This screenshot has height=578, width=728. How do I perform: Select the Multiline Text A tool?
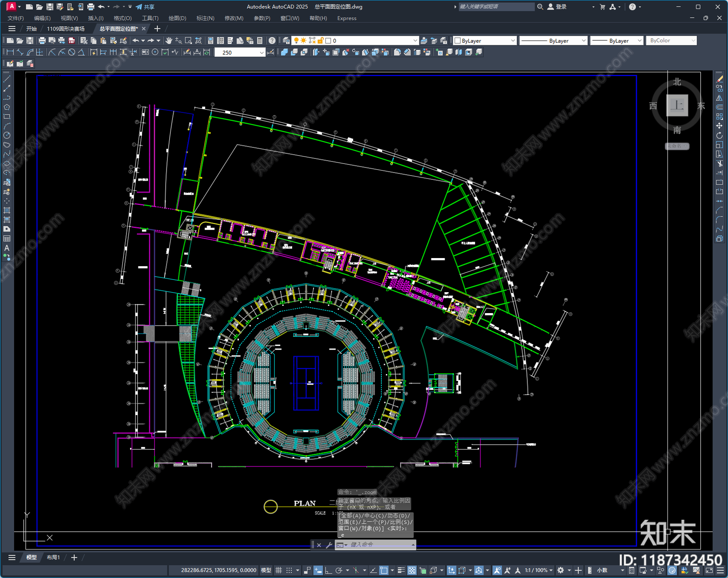click(7, 248)
